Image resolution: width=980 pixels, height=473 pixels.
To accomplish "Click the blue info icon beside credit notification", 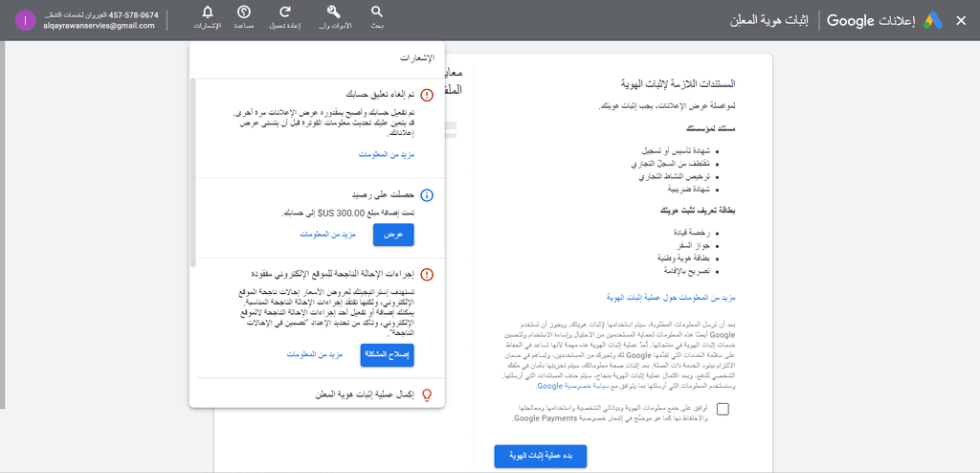I will 427,195.
